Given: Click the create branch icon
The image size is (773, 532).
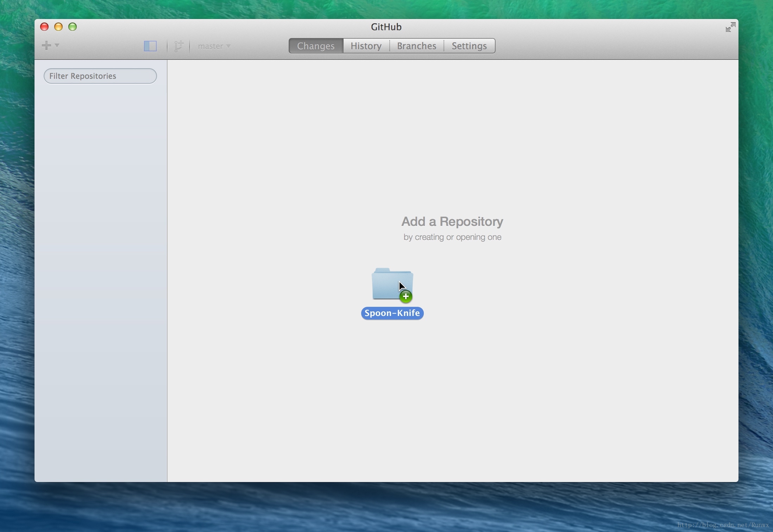Looking at the screenshot, I should click(179, 46).
